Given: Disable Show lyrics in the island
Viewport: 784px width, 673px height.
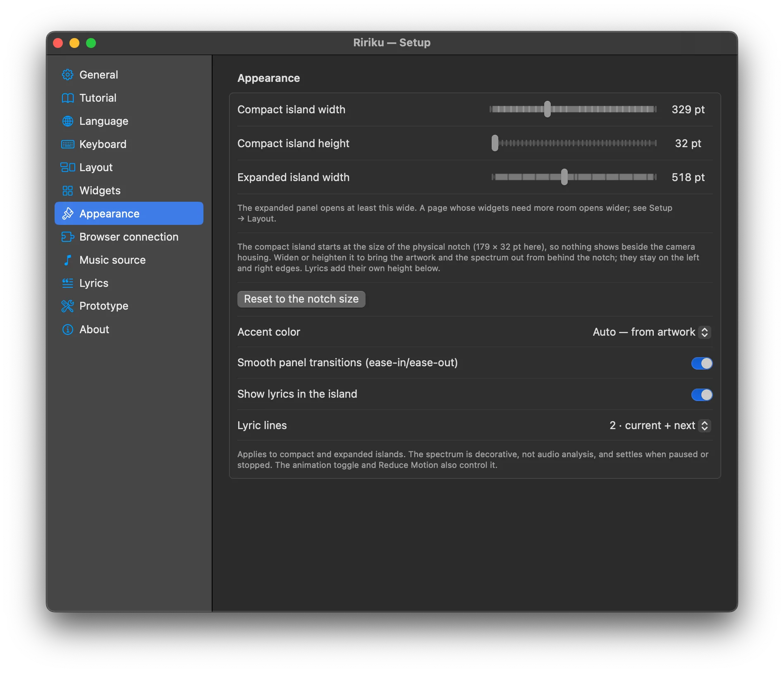Looking at the screenshot, I should pos(702,395).
